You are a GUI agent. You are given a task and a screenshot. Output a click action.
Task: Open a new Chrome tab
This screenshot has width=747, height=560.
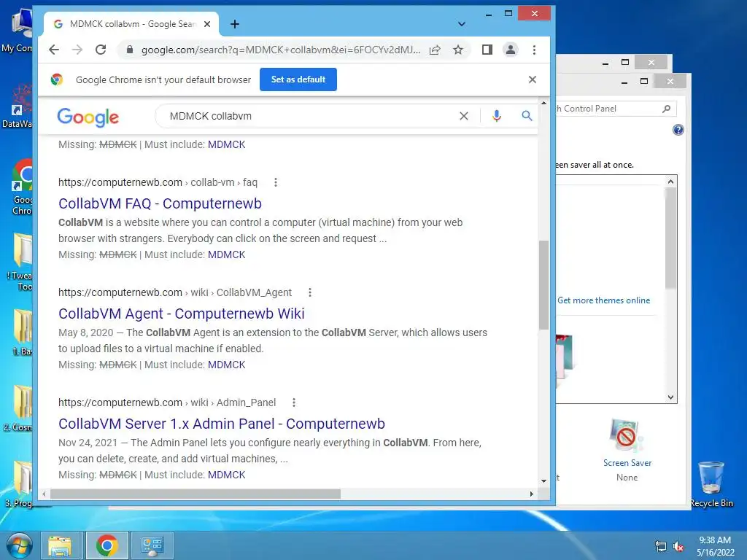[x=235, y=24]
